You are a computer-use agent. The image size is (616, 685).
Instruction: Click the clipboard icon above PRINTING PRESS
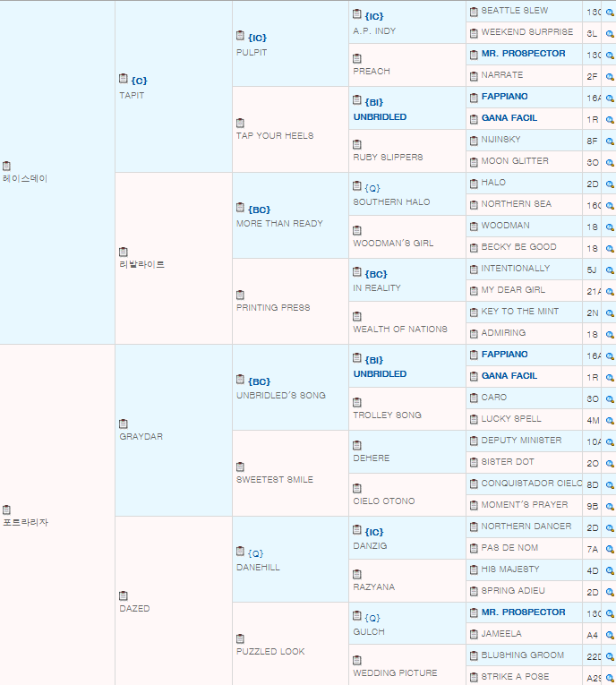(240, 295)
